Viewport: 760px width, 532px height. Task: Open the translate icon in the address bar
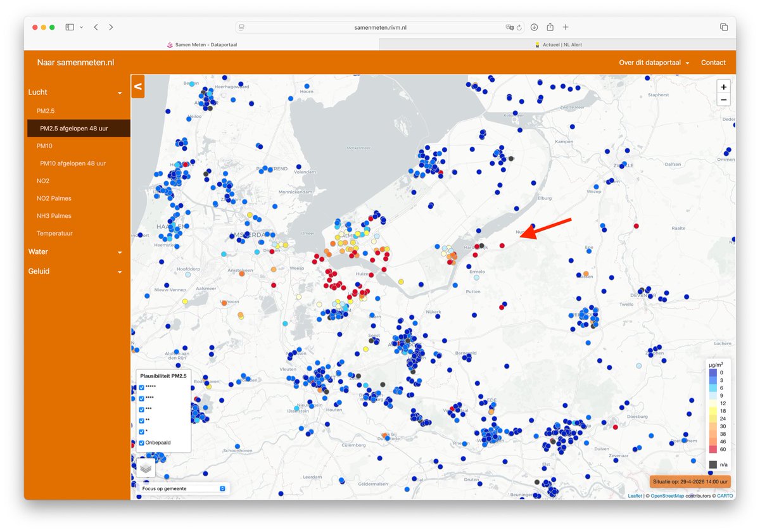(509, 27)
